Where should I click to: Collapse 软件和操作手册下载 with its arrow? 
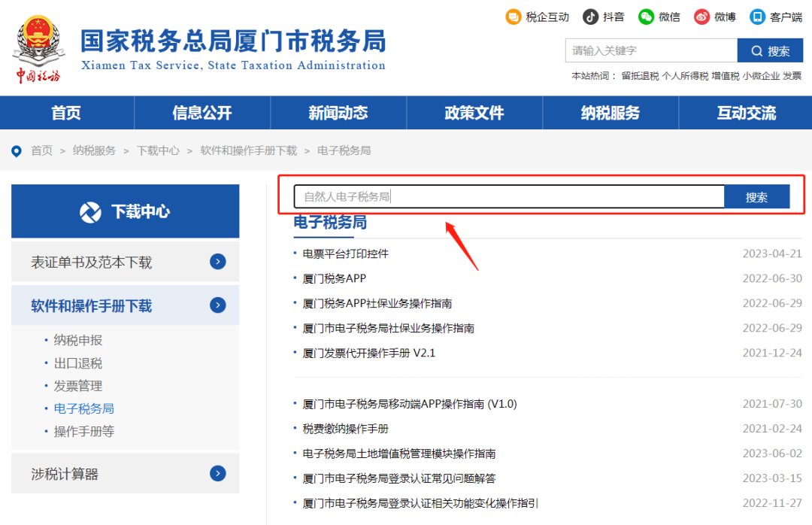[218, 305]
